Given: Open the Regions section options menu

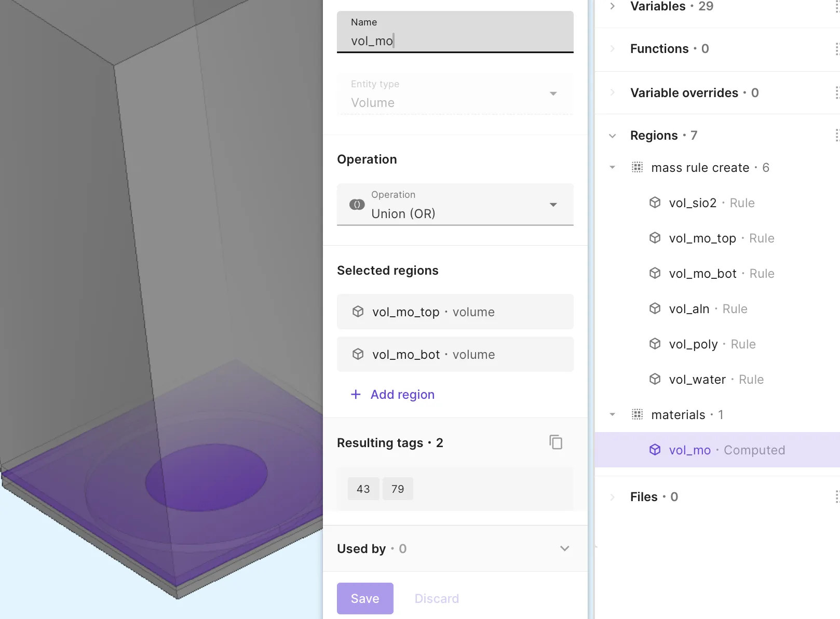Looking at the screenshot, I should (x=836, y=136).
